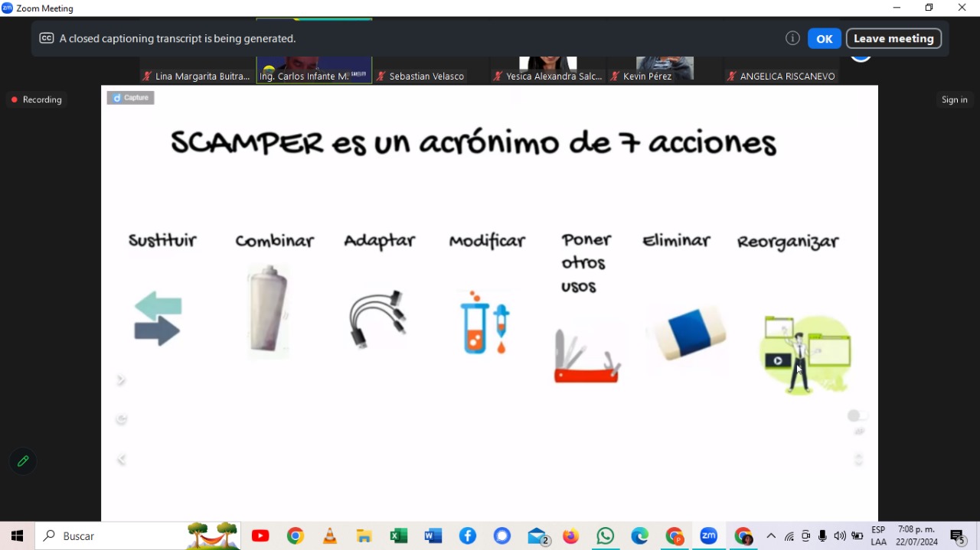Select Kevin Pérez video tile
980x550 pixels.
[x=664, y=70]
